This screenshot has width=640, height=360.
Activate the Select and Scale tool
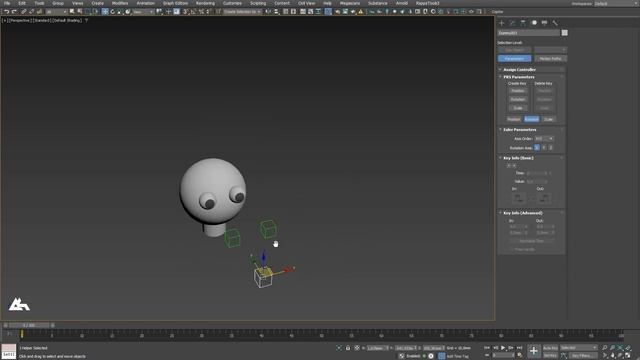[120, 12]
